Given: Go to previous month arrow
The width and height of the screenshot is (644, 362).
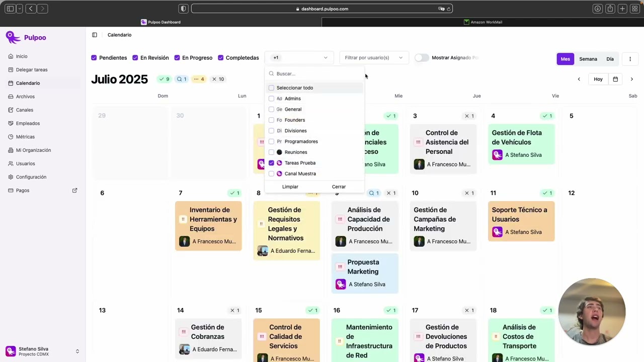Looking at the screenshot, I should tap(579, 79).
